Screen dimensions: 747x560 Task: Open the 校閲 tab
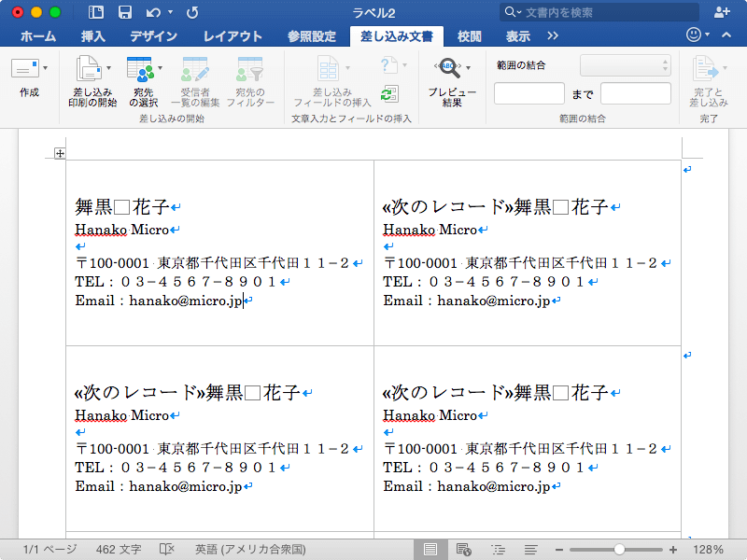(x=470, y=36)
